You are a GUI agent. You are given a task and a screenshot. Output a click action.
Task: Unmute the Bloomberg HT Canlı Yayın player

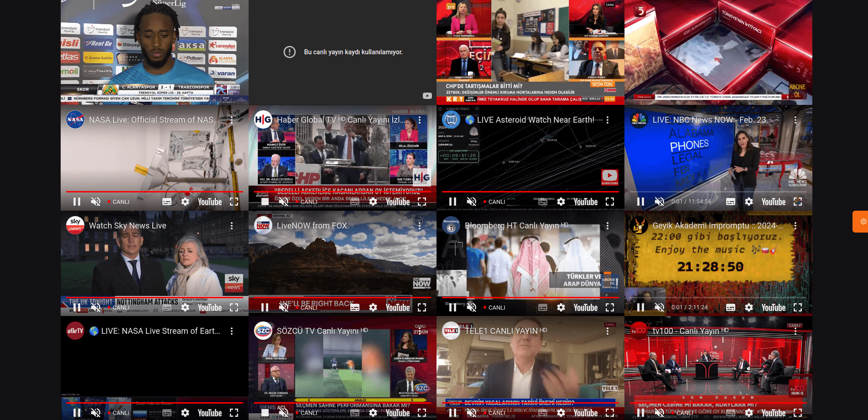tap(472, 307)
